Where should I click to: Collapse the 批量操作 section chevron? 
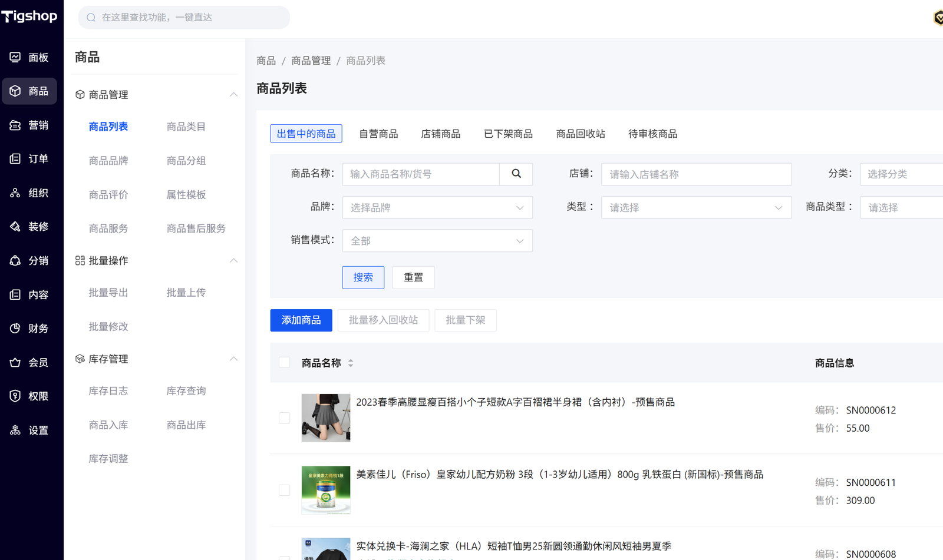pyautogui.click(x=233, y=261)
